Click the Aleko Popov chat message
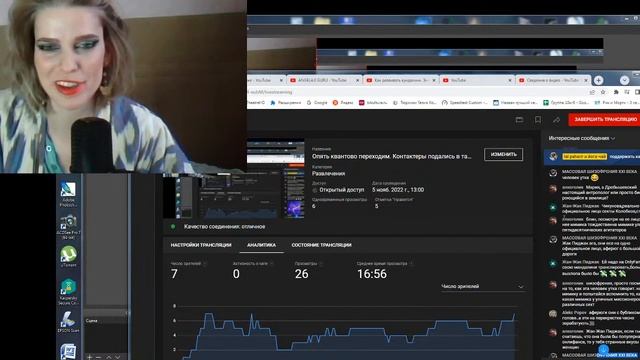The image size is (640, 360). point(601,318)
